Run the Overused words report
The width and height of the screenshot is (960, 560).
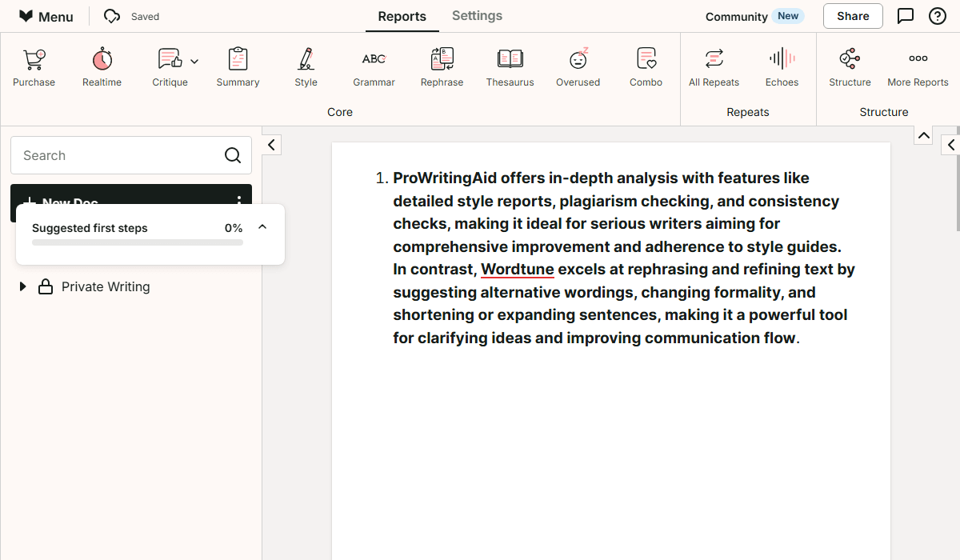pos(578,67)
